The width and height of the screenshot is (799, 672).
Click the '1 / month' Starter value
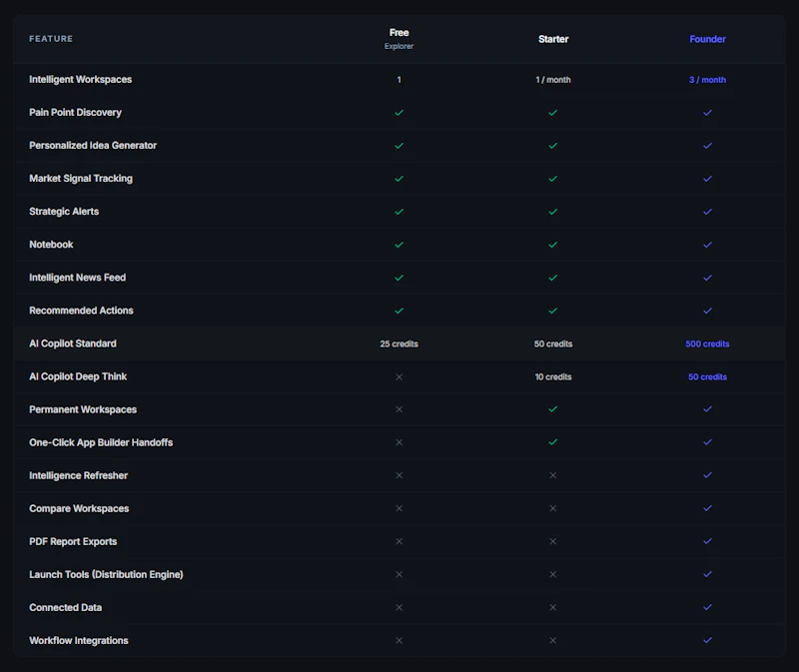pyautogui.click(x=553, y=80)
